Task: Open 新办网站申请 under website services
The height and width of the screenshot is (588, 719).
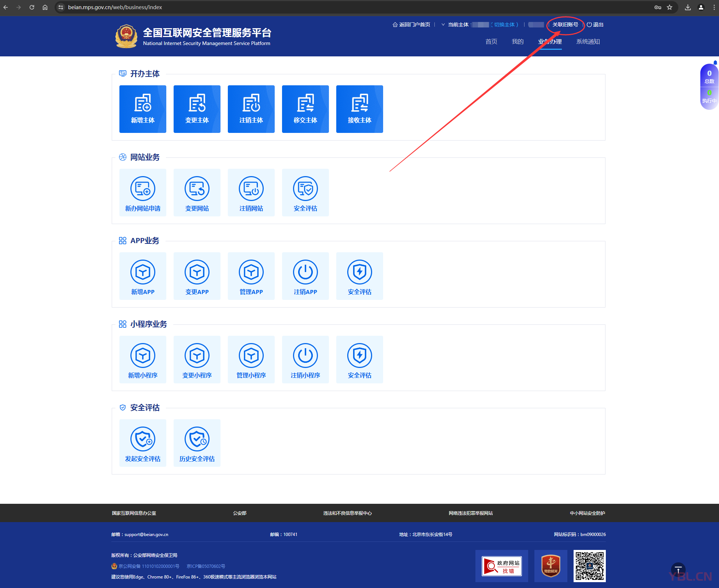Action: click(x=142, y=192)
